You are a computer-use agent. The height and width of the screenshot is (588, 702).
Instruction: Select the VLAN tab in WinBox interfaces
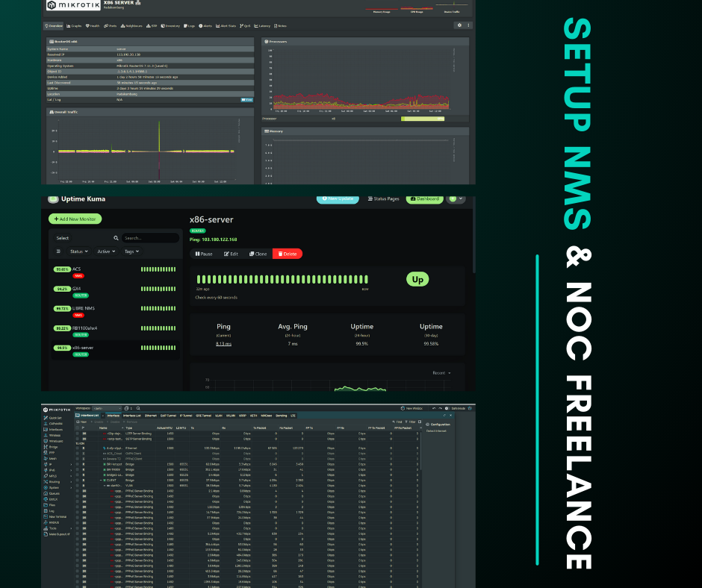pos(219,415)
